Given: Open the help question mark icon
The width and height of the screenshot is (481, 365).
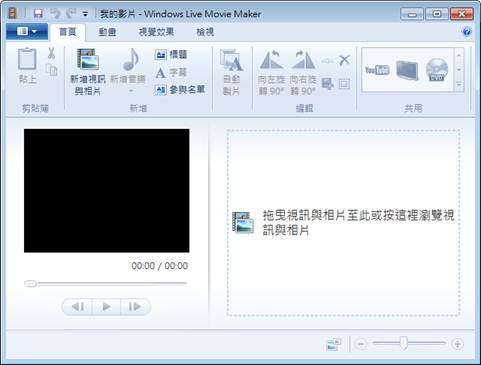Looking at the screenshot, I should tap(467, 32).
